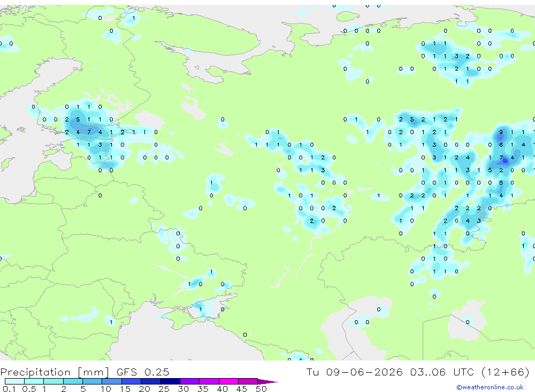Click the 40–45 mm legend color swatch

(228, 381)
